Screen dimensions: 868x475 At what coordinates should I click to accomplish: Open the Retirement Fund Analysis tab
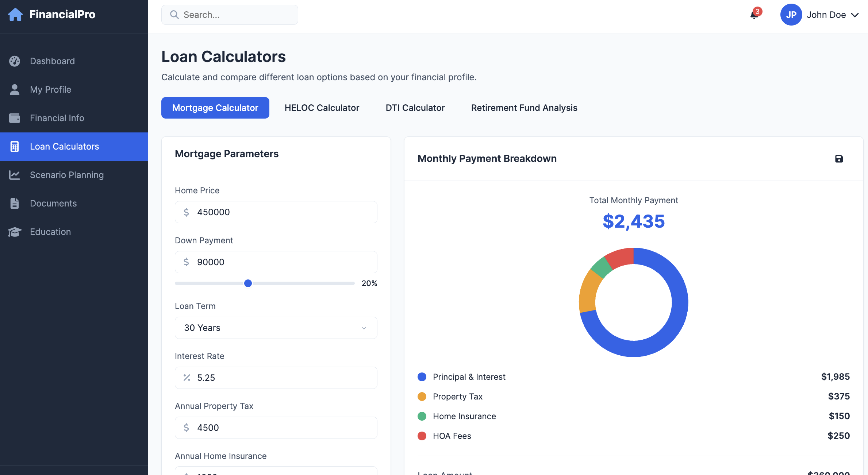click(x=524, y=108)
